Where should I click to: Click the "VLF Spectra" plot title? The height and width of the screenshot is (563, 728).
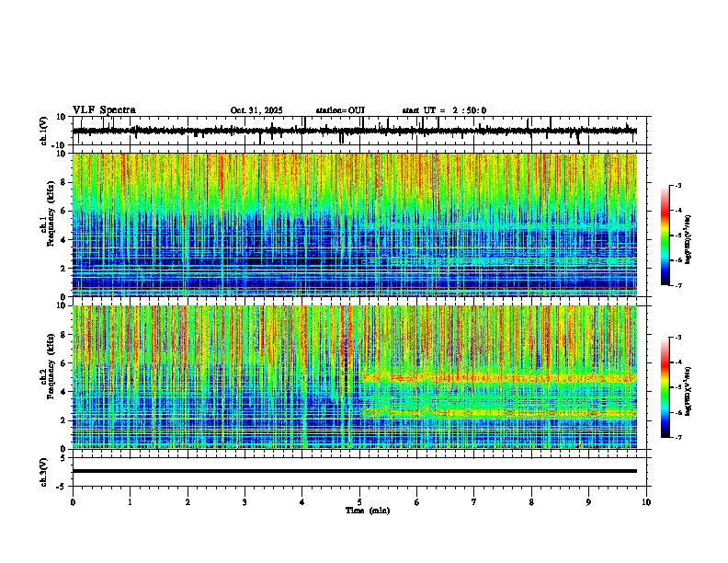click(104, 110)
